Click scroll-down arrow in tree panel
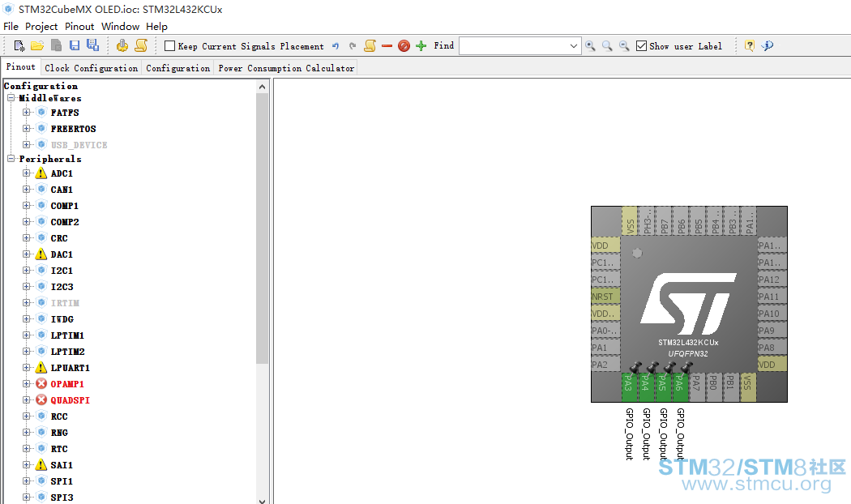This screenshot has width=851, height=504. [x=262, y=500]
